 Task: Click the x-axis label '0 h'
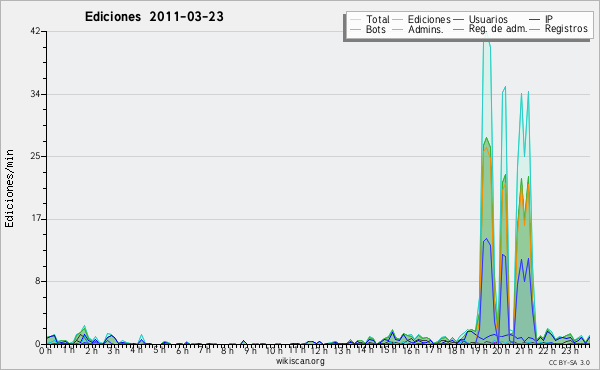click(45, 350)
